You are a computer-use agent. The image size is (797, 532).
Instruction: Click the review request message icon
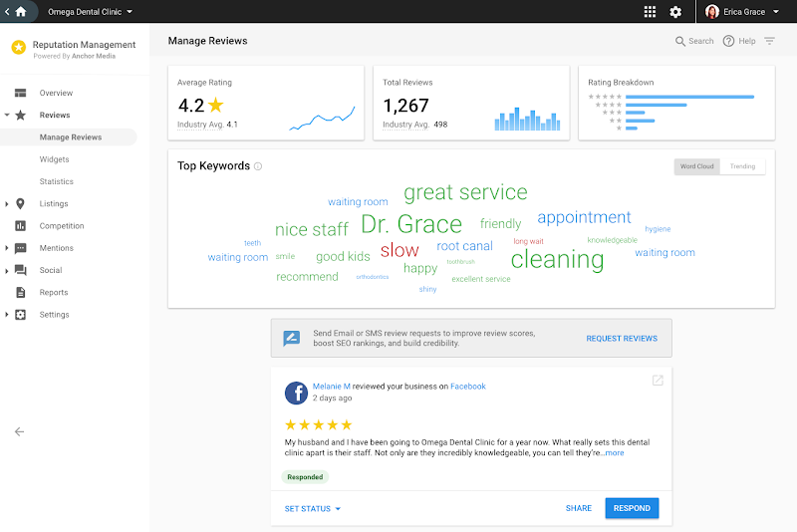pos(292,338)
